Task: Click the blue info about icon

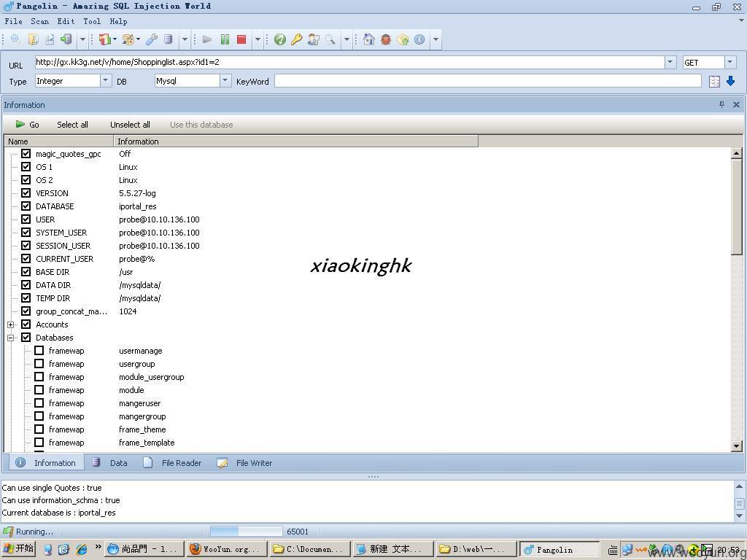Action: (419, 39)
